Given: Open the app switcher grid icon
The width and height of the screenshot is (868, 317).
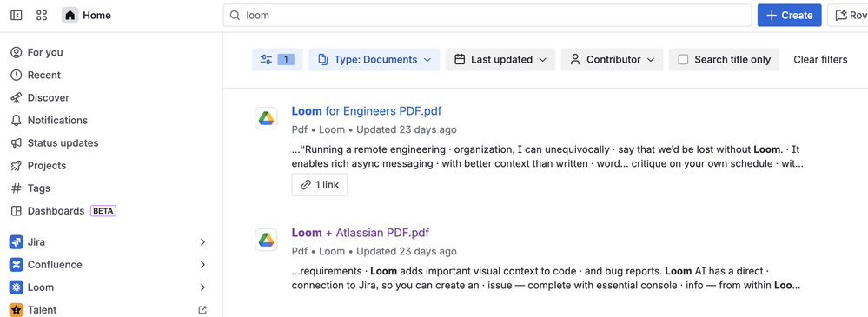Looking at the screenshot, I should point(42,16).
